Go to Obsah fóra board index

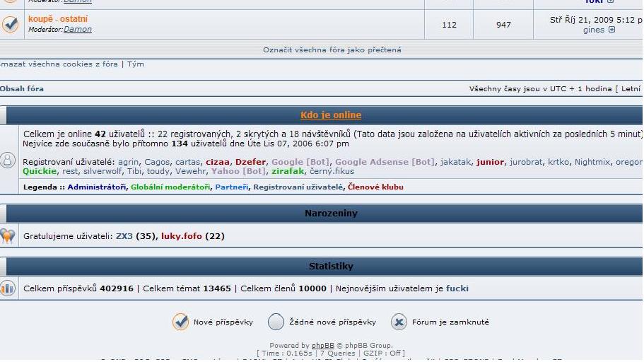point(22,89)
